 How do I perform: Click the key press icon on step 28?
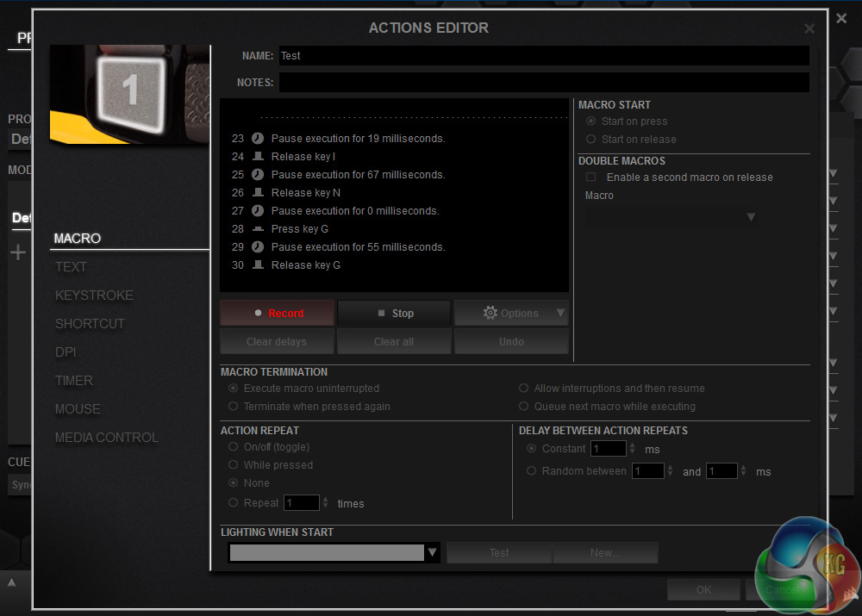pos(257,229)
